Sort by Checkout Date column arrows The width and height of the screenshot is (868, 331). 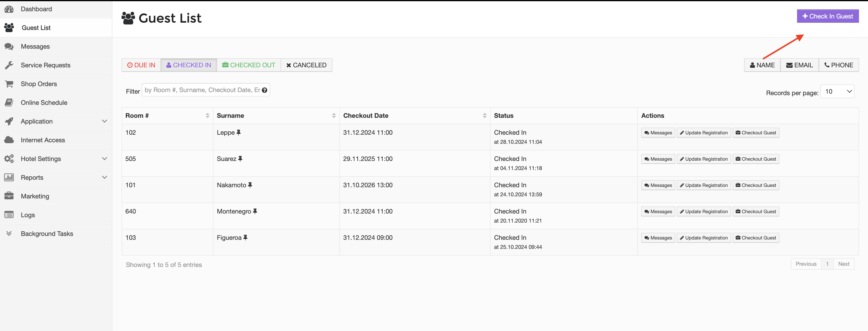click(x=484, y=116)
